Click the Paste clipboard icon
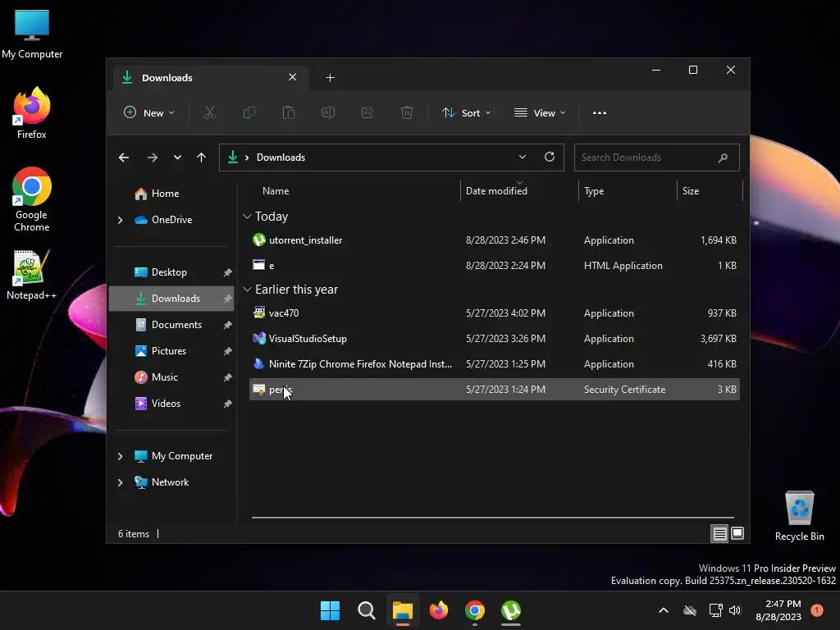This screenshot has width=840, height=630. 289,113
